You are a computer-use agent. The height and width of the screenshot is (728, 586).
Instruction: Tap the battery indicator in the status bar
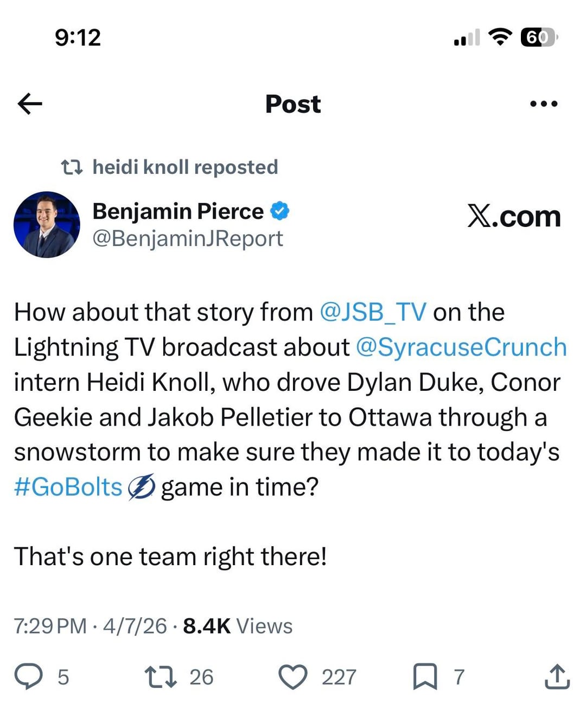point(538,37)
